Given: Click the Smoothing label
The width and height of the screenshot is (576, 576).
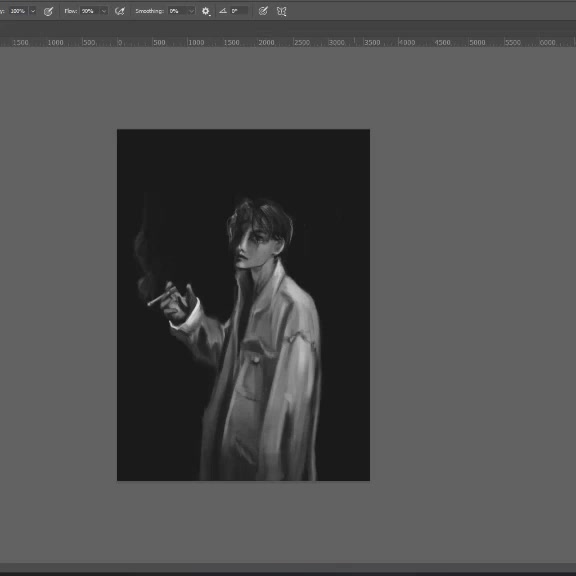Looking at the screenshot, I should coord(150,11).
